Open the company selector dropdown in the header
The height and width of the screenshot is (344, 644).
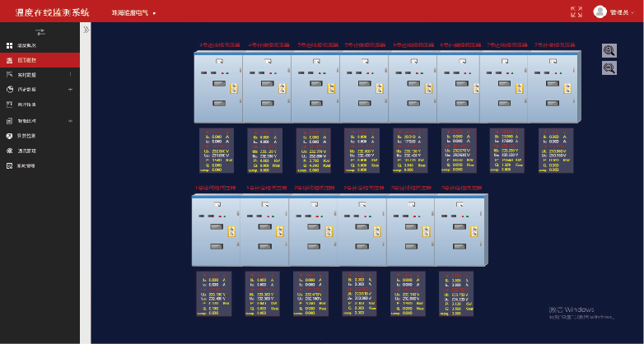click(134, 12)
